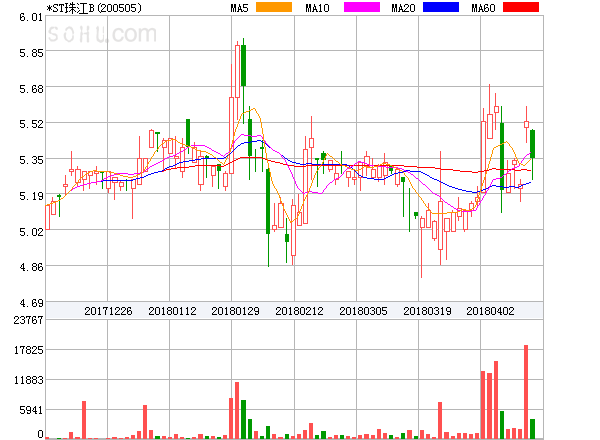Click the chart title *ST珠江B(200505)

(94, 8)
